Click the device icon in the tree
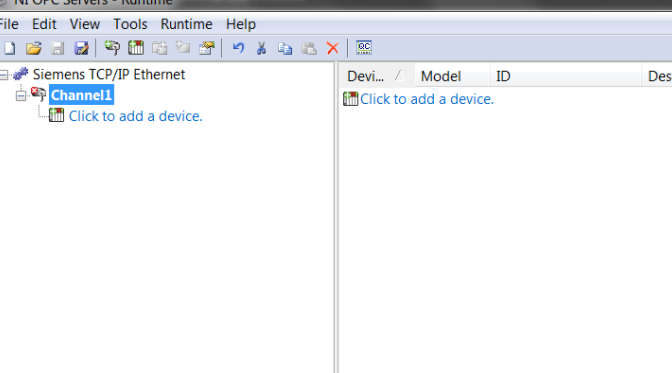 [56, 115]
